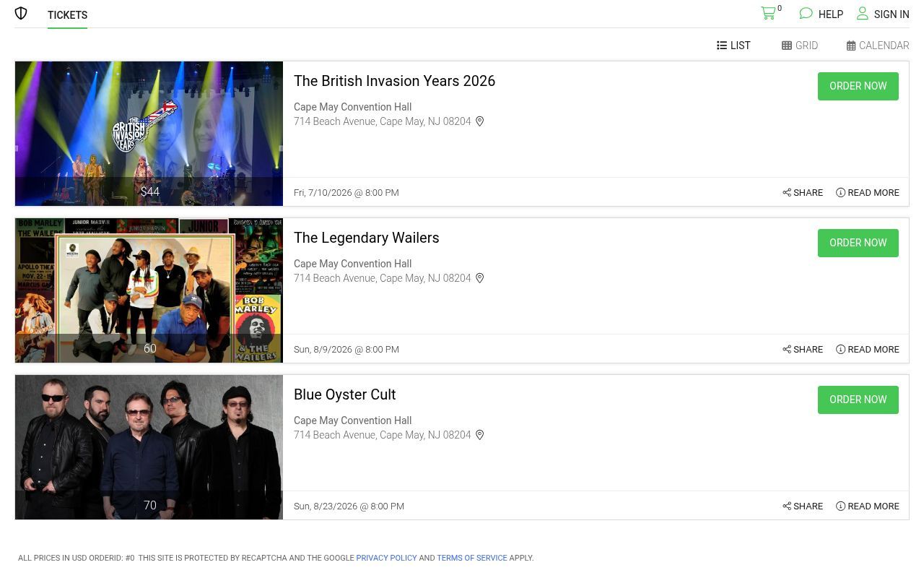Viewport: 924px width, 578px height.
Task: Click the address under The Legendary Wailers
Action: tap(382, 278)
